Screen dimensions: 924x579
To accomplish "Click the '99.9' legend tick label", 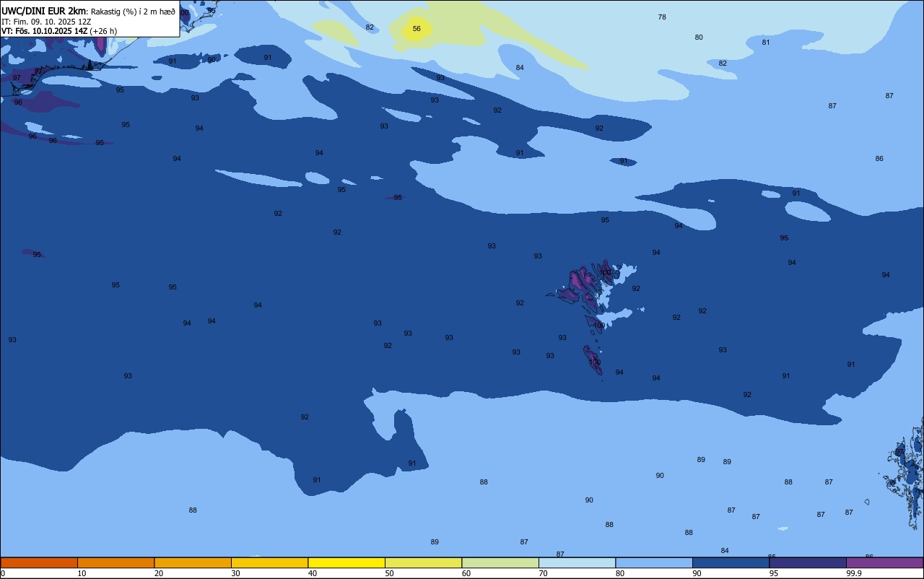I will pos(854,573).
